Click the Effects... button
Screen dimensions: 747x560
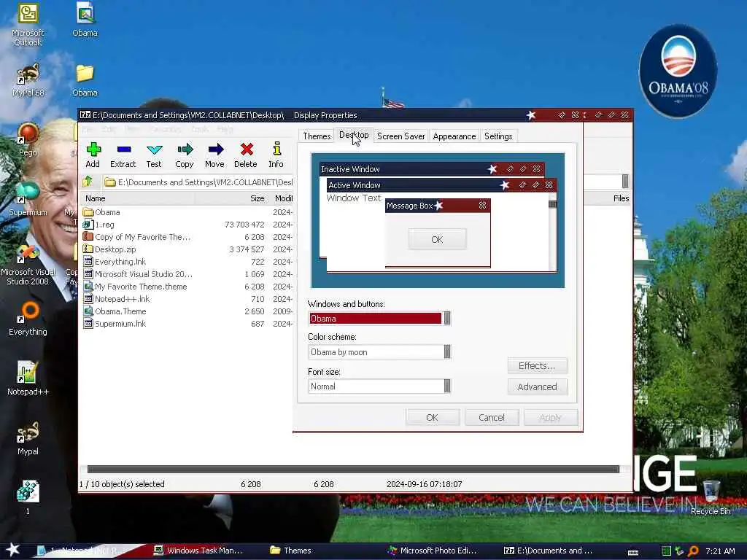(x=537, y=366)
